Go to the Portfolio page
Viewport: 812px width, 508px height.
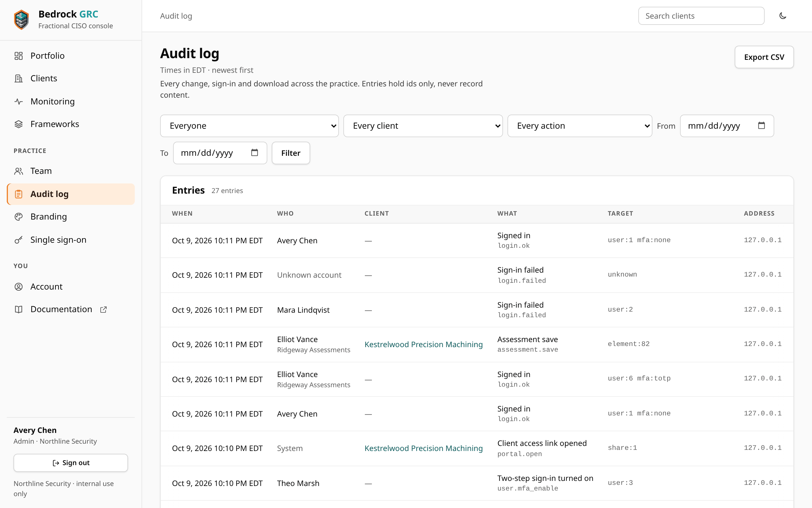71,56
